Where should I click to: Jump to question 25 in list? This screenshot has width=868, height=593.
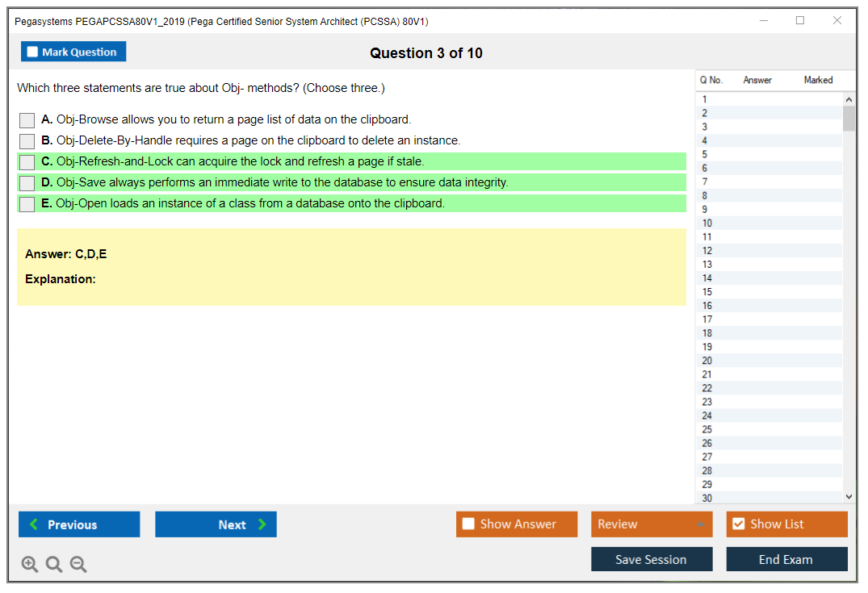[707, 429]
